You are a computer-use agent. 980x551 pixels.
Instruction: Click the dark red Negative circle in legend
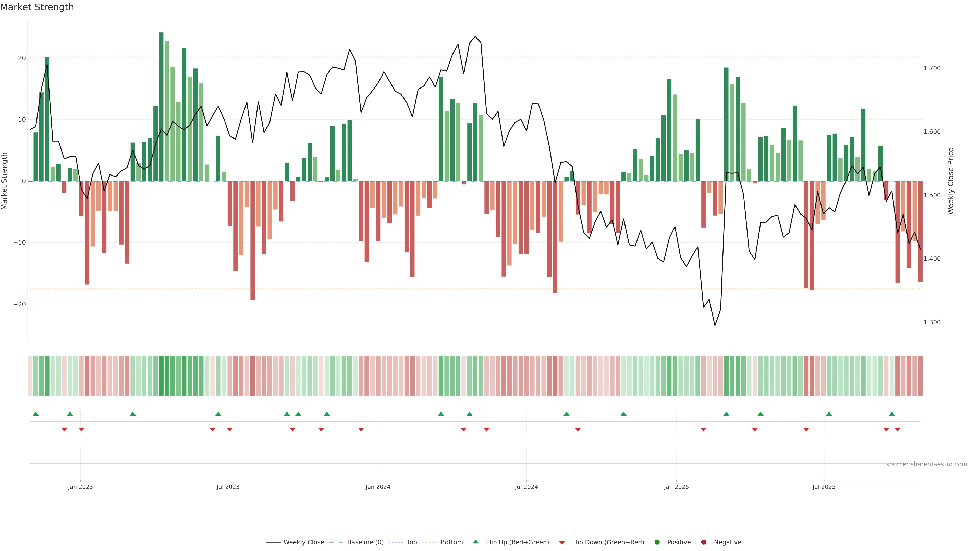pyautogui.click(x=703, y=542)
